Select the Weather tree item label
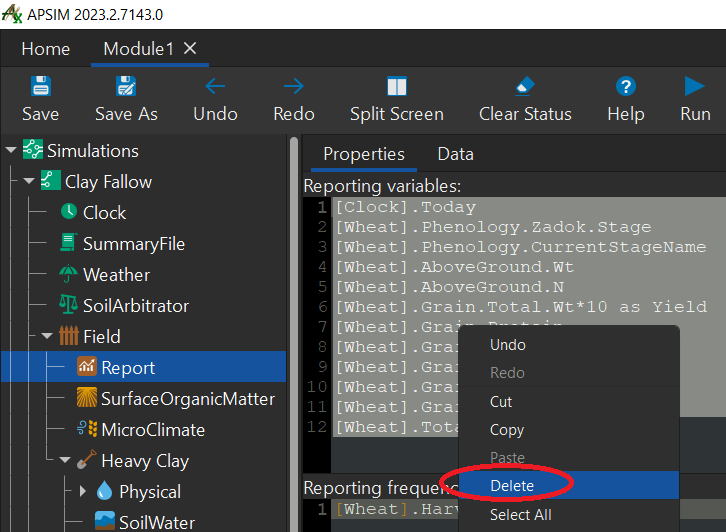 (117, 275)
